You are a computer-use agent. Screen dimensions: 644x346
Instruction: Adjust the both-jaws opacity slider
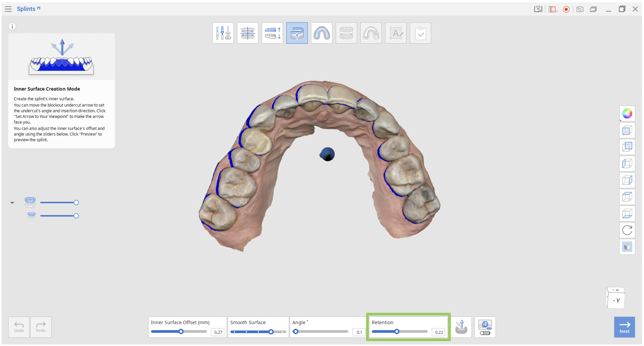59,202
